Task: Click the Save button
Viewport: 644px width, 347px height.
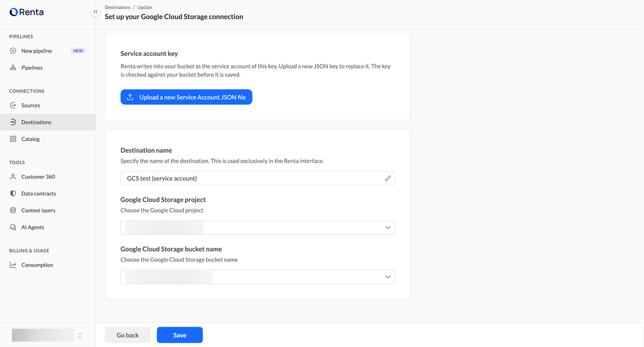Action: pyautogui.click(x=179, y=335)
